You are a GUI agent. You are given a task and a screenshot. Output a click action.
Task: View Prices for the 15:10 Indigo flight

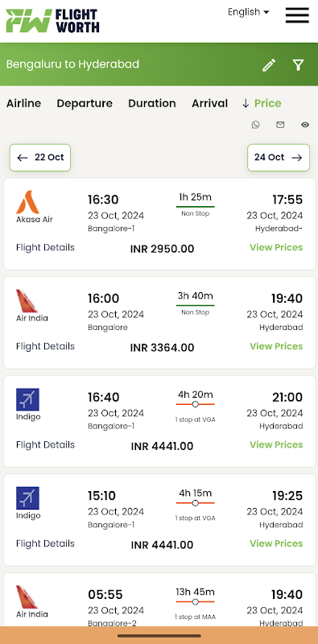pyautogui.click(x=276, y=543)
